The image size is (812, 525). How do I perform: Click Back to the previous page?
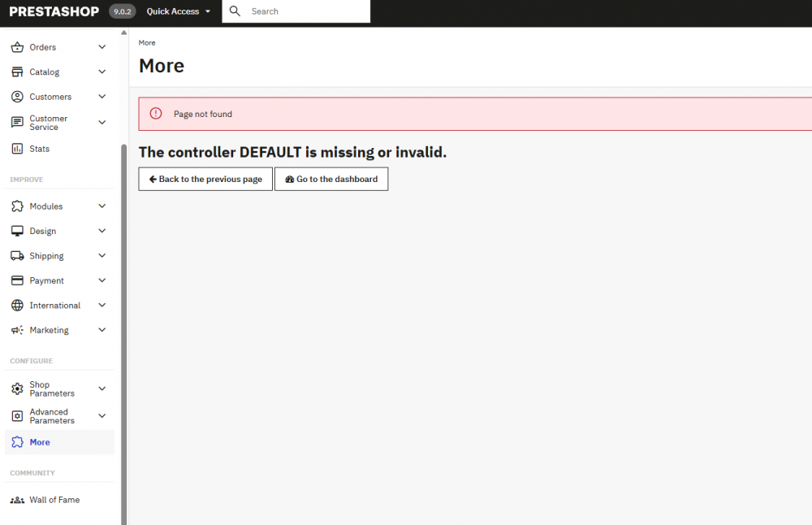205,179
